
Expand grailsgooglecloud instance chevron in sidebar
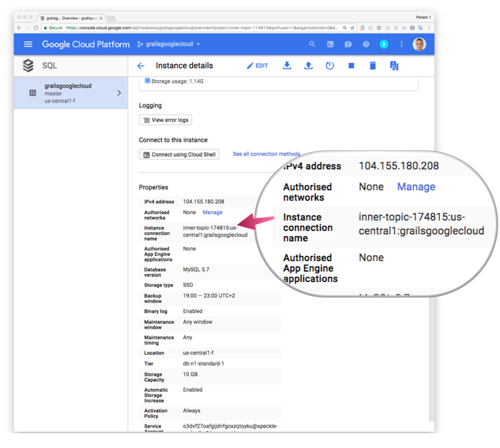119,93
